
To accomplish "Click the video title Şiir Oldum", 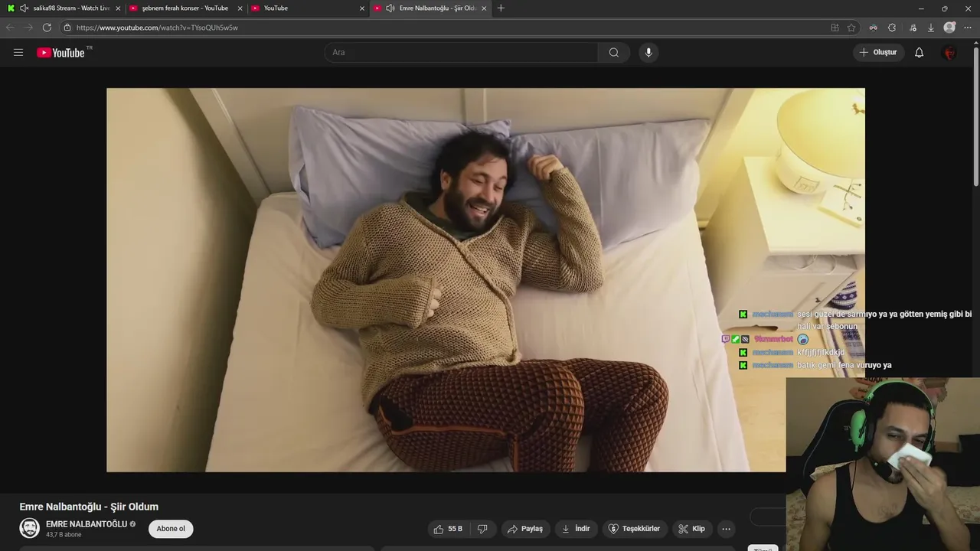I will tap(89, 507).
